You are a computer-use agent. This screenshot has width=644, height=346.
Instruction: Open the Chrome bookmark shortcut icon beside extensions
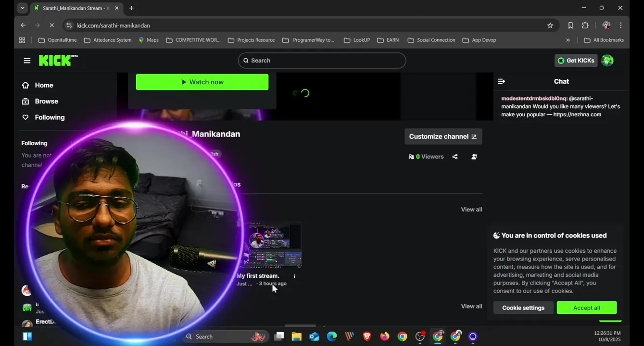(570, 25)
